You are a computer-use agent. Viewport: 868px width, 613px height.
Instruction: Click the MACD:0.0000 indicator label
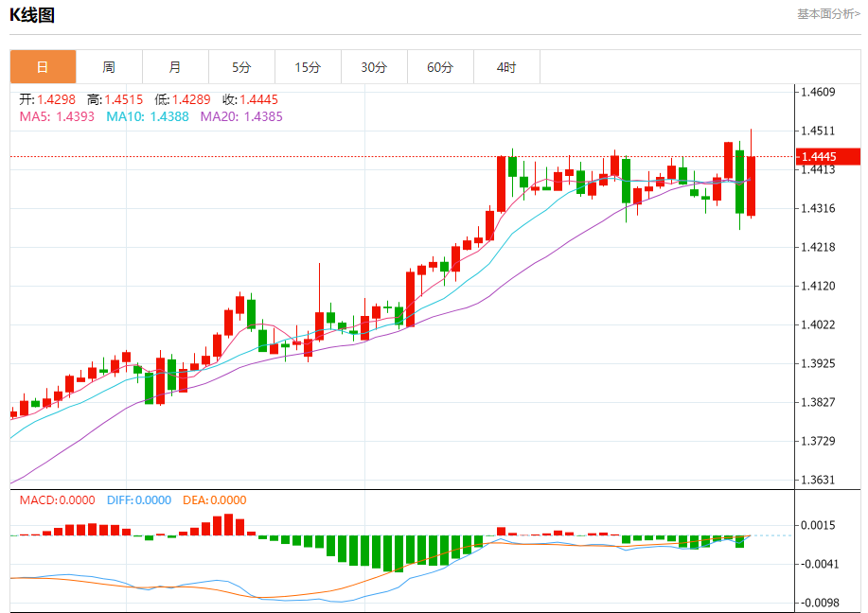(x=57, y=500)
